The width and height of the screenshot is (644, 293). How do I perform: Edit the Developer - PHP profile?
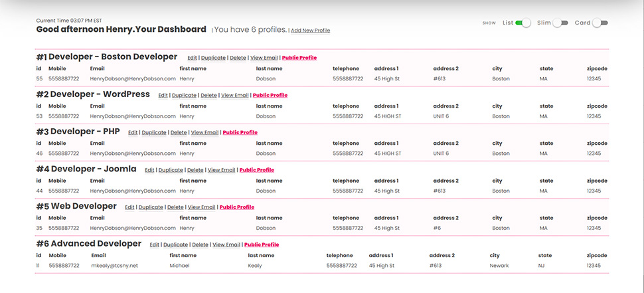[133, 132]
